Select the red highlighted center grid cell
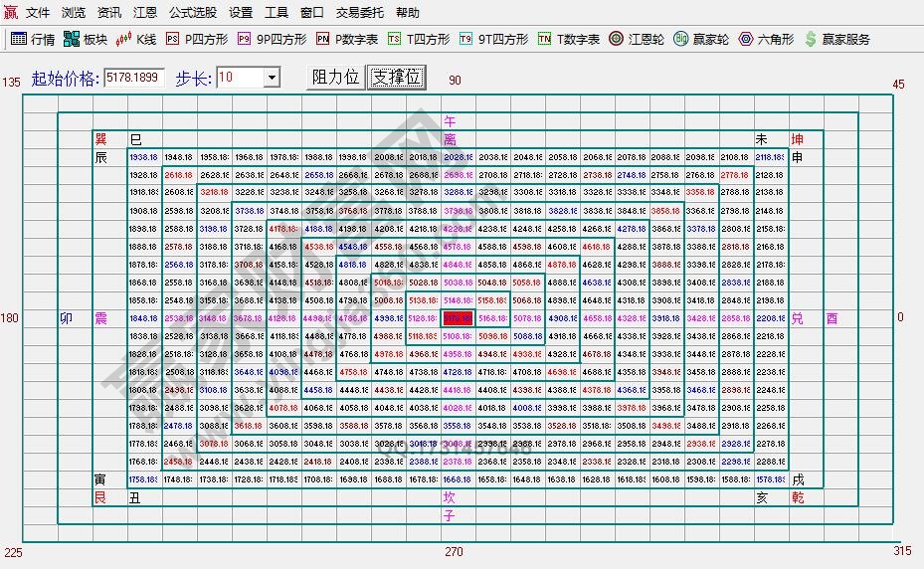This screenshot has height=569, width=924. 458,318
